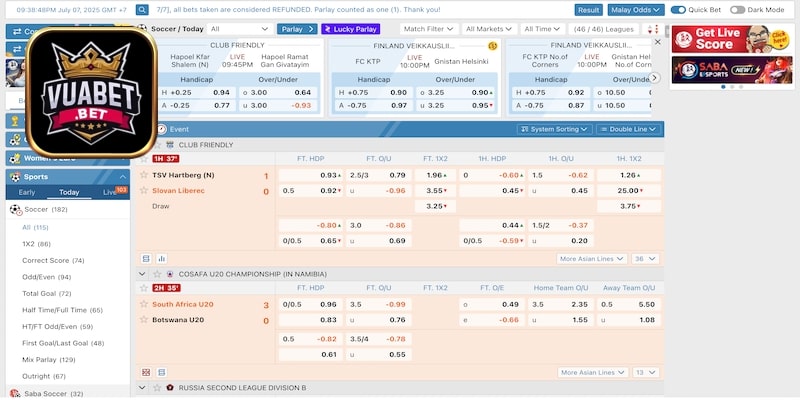Open the search magnifier icon in top bar
Image resolution: width=800 pixels, height=400 pixels.
[x=142, y=10]
